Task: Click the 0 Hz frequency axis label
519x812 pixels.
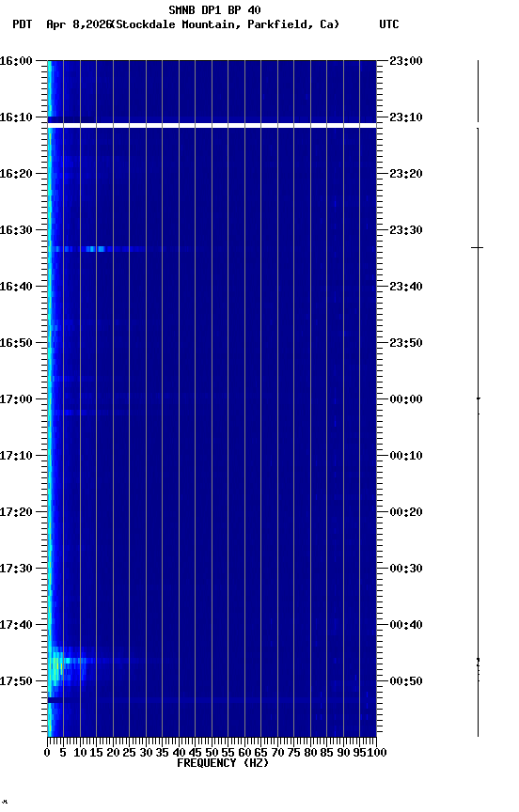Action: pyautogui.click(x=47, y=753)
